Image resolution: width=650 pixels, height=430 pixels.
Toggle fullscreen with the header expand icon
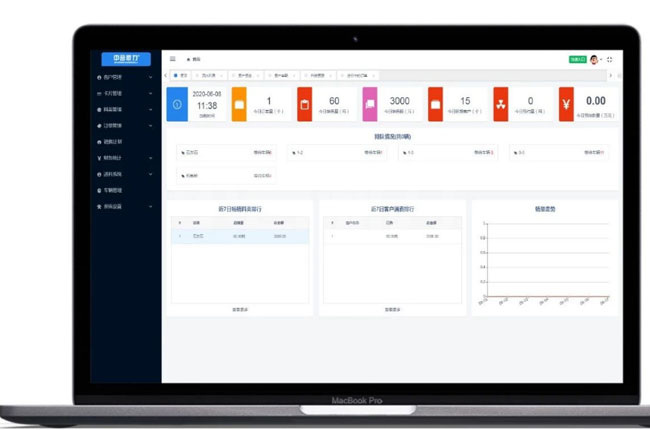coord(610,59)
